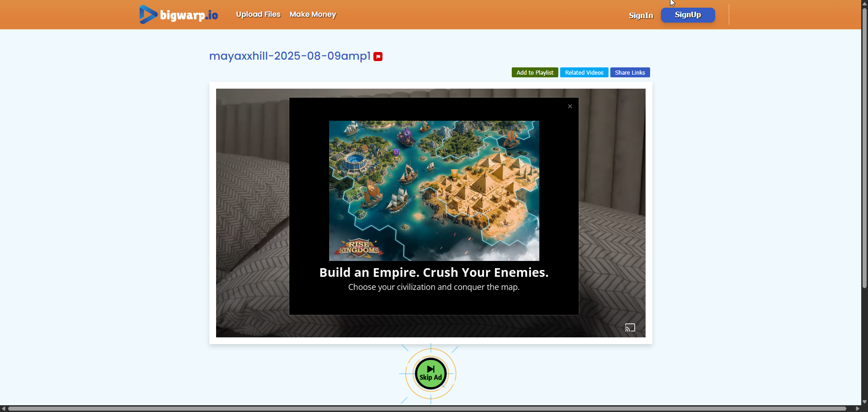Click the SignUp button

click(x=688, y=15)
